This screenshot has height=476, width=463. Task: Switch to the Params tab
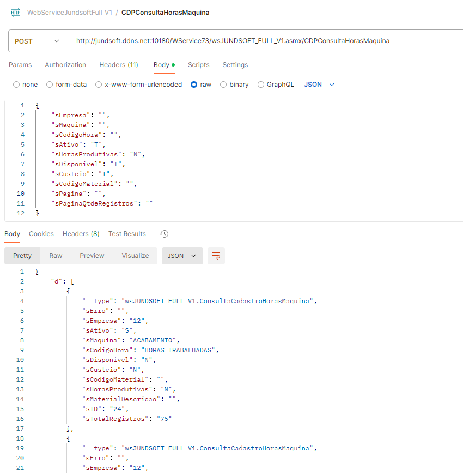[20, 65]
